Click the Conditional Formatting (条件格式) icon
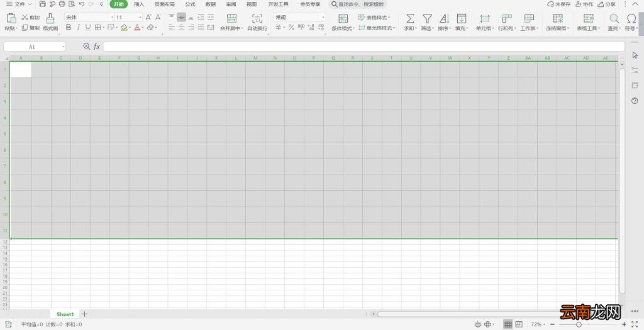The width and height of the screenshot is (644, 330). (343, 18)
